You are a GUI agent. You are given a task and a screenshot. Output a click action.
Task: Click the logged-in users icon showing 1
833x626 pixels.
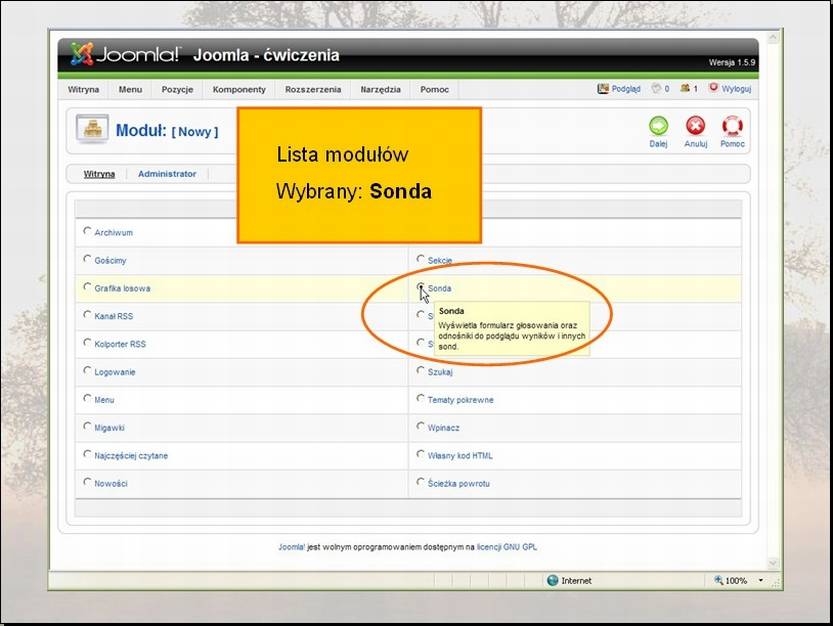tap(685, 88)
